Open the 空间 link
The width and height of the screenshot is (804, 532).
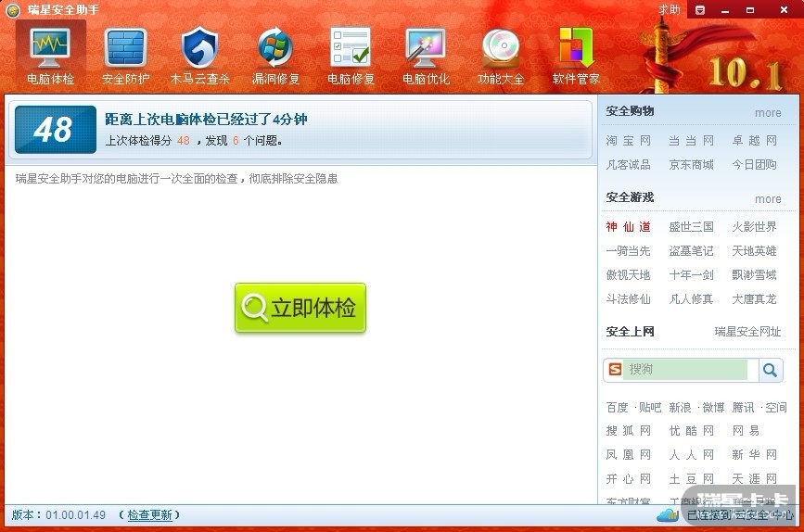tap(776, 408)
